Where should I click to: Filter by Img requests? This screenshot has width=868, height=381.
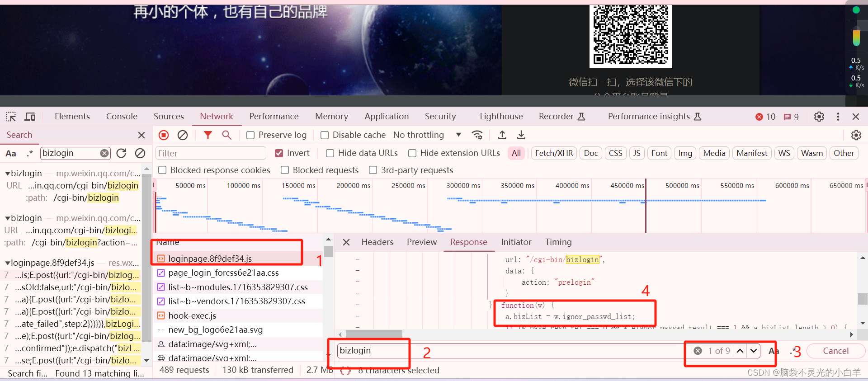click(685, 153)
